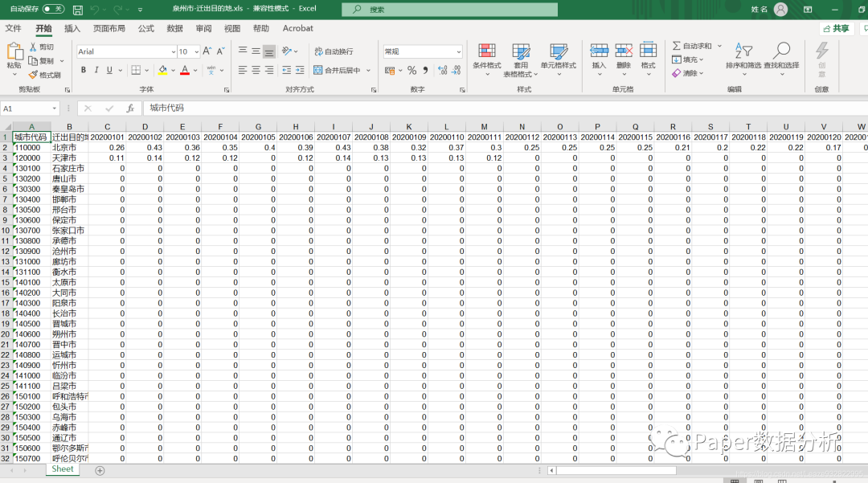Image resolution: width=868 pixels, height=483 pixels.
Task: Switch to the Data (数据) tab
Action: pos(175,28)
